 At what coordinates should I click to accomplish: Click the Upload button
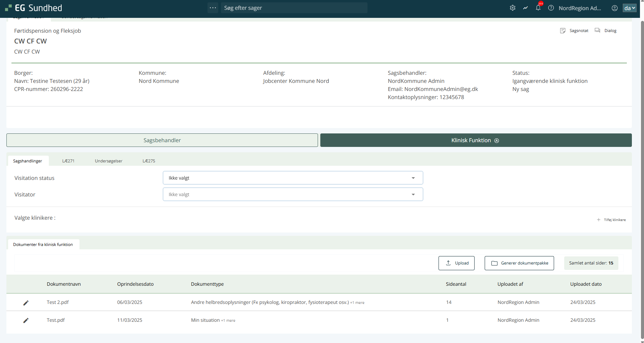coord(456,263)
